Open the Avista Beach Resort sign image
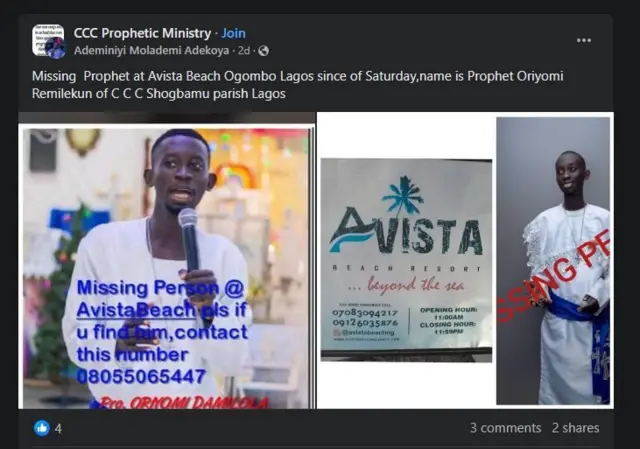Screen dimensions: 640x449 pos(406,260)
